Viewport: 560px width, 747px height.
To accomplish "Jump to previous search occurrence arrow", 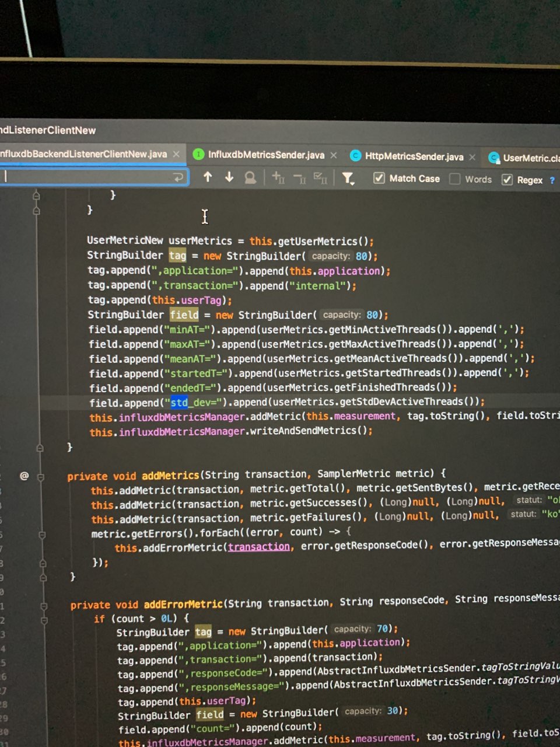I will click(208, 177).
